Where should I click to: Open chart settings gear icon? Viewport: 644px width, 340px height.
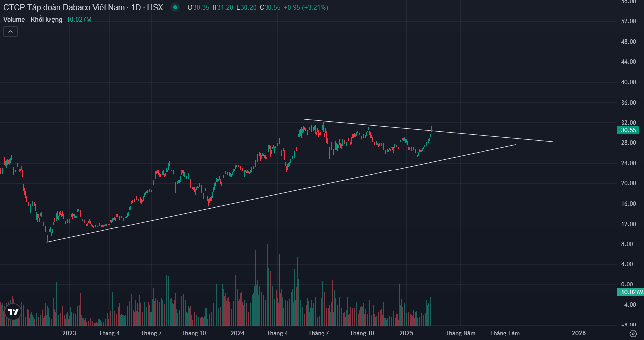(x=633, y=333)
